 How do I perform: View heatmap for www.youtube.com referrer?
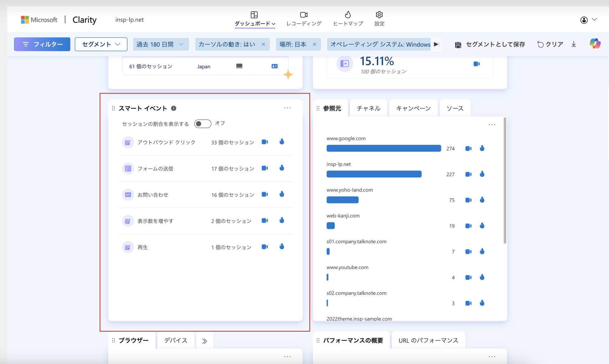(482, 277)
